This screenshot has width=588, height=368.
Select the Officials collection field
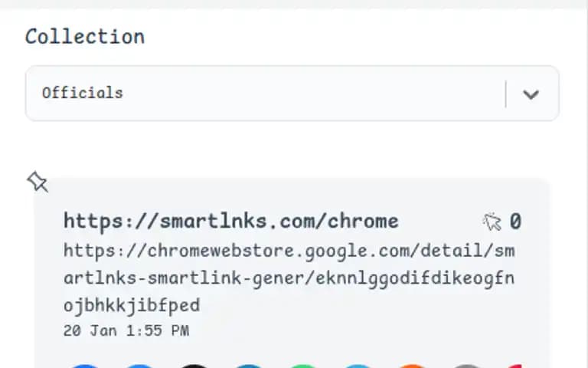(x=292, y=94)
